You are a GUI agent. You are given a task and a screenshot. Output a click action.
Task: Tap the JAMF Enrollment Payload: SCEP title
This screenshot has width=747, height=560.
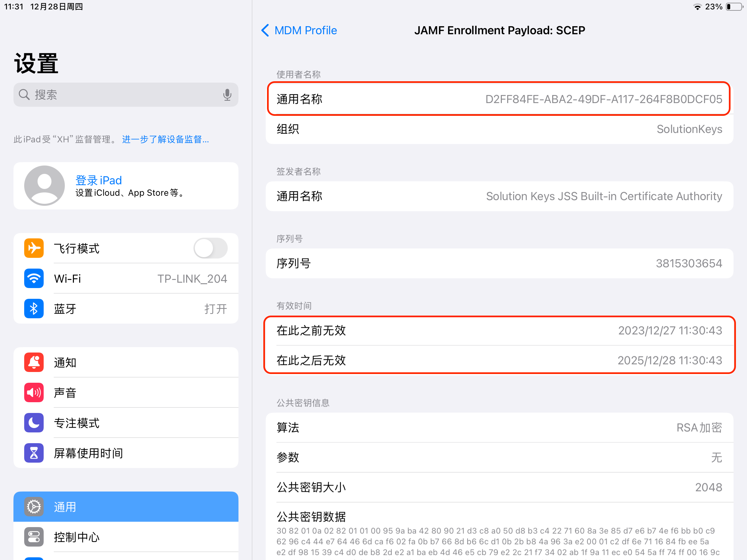[499, 30]
